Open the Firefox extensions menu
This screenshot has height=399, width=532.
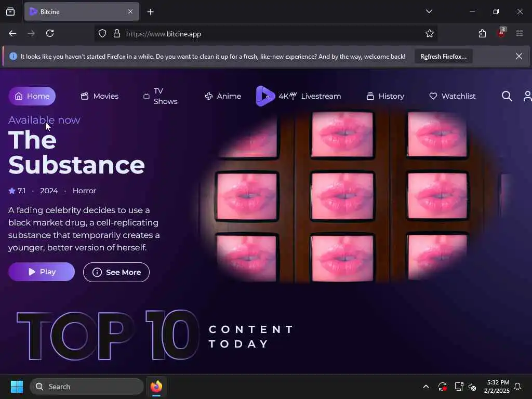[x=482, y=33]
